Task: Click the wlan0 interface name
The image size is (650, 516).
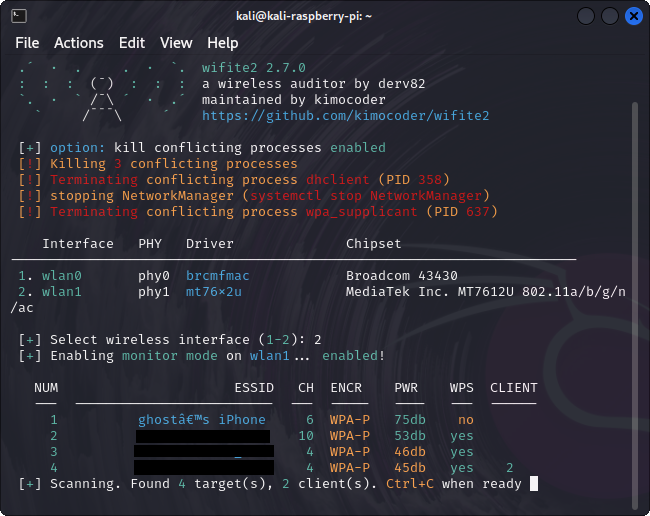Action: click(x=62, y=276)
